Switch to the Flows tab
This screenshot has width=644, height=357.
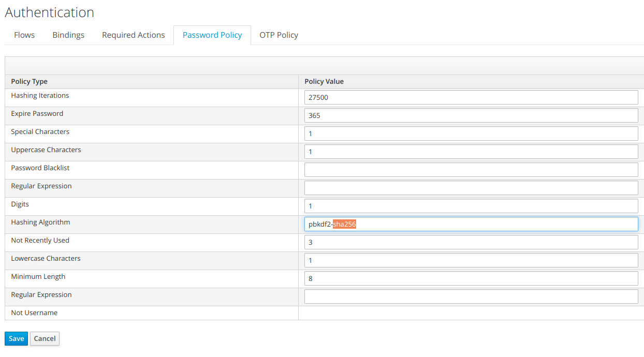point(24,35)
